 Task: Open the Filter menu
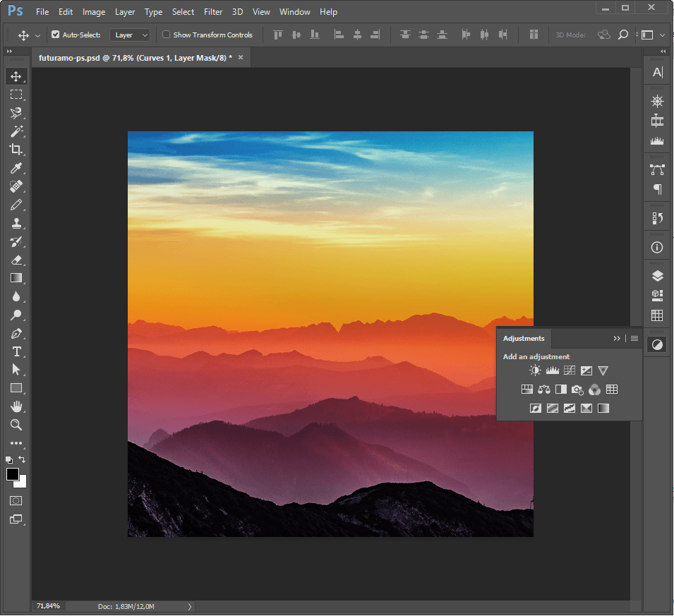[x=212, y=11]
